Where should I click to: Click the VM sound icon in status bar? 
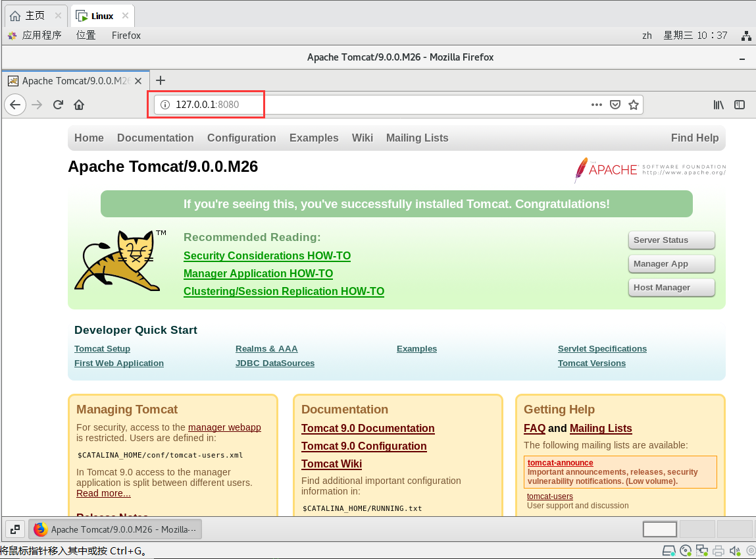pyautogui.click(x=735, y=551)
